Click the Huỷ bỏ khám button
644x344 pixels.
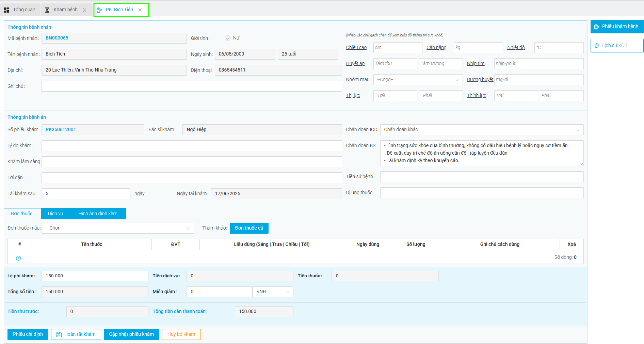coord(181,334)
